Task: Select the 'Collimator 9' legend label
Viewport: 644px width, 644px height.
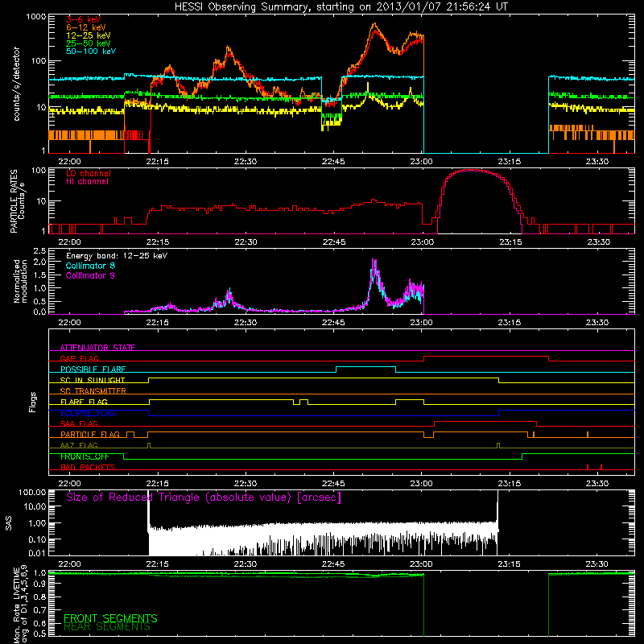Action: tap(90, 275)
